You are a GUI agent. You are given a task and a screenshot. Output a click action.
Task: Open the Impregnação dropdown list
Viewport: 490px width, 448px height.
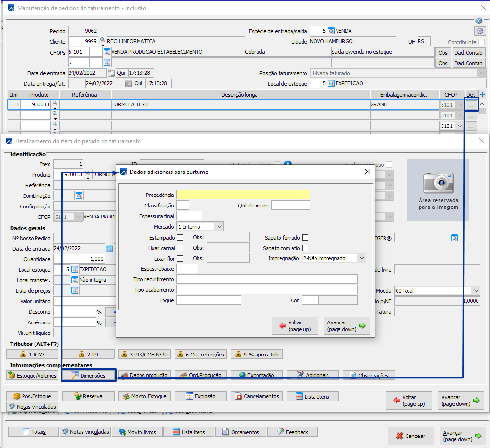(x=362, y=258)
